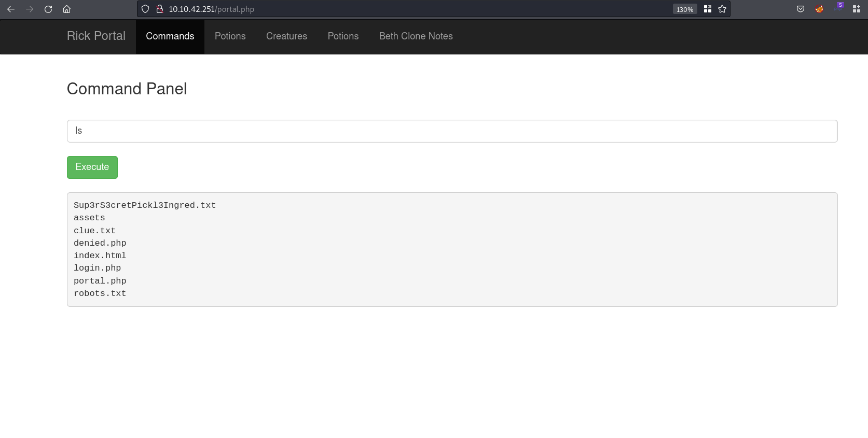Open the rightmost toolbar extension icon
Screen dimensions: 868x438
(x=857, y=9)
